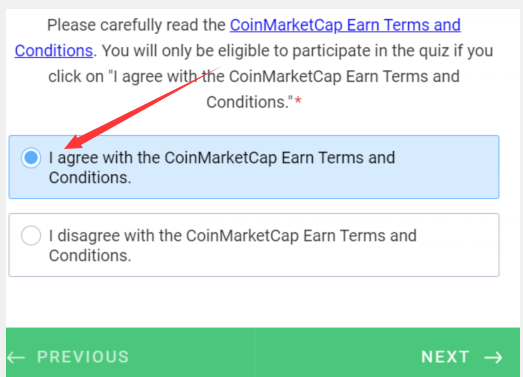The height and width of the screenshot is (377, 523).
Task: Return to the previous page with PREVIOUS
Action: 68,357
